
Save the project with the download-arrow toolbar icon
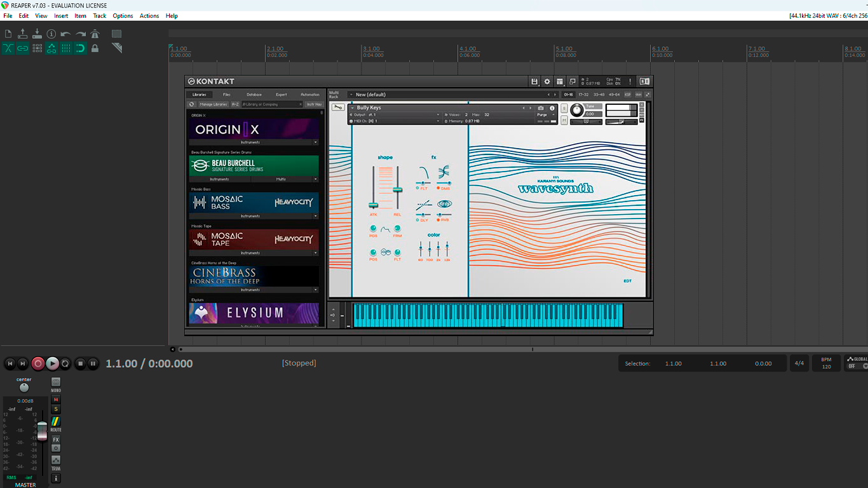pos(37,34)
